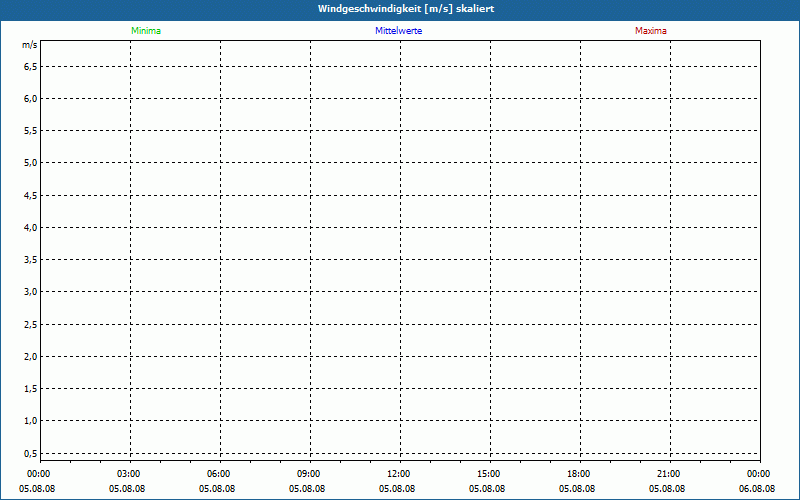Click the green Minima legend label

[146, 31]
